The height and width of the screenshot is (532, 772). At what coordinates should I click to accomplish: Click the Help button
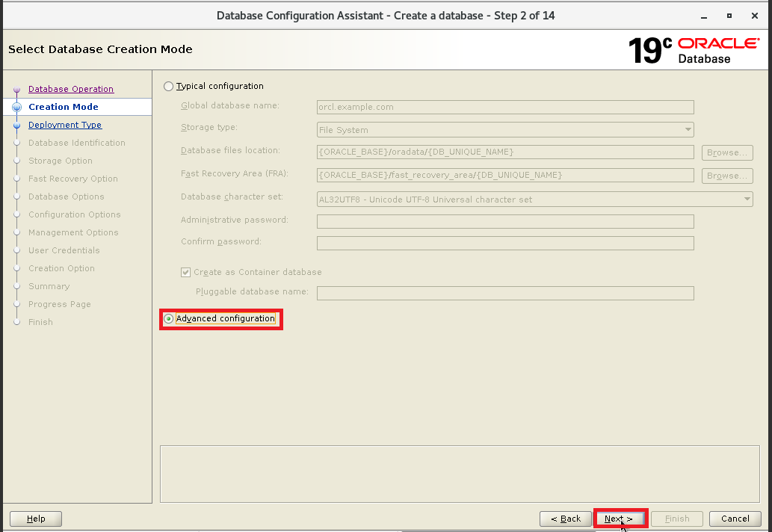pyautogui.click(x=36, y=519)
